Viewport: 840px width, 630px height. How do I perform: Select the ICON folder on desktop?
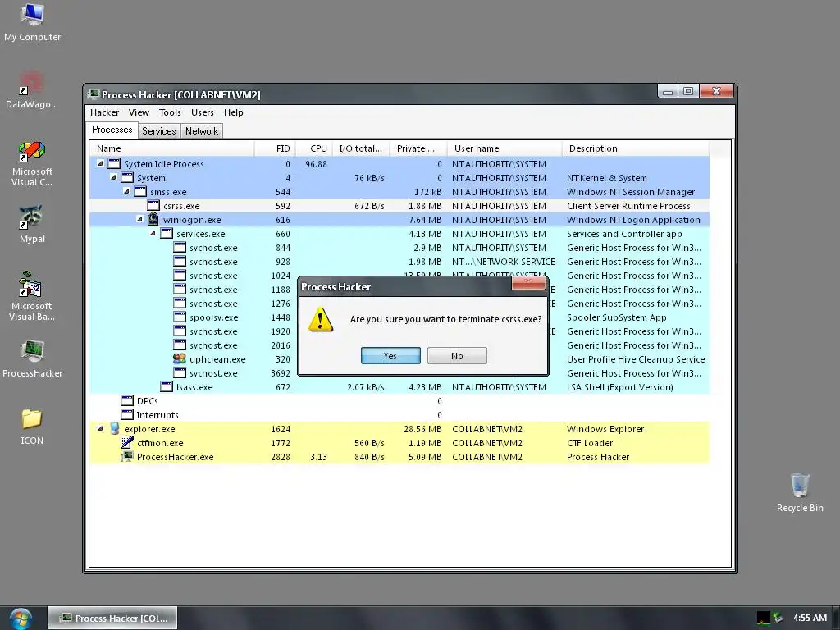click(32, 427)
